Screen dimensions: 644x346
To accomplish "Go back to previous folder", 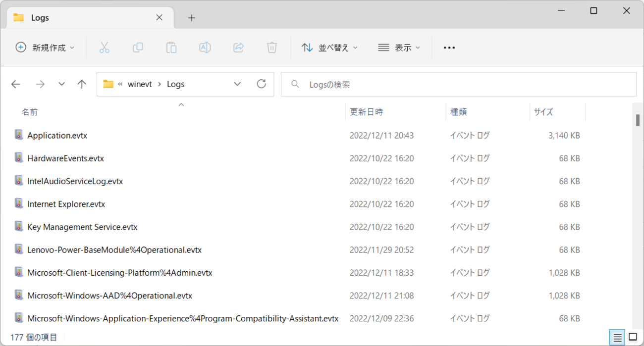I will click(16, 84).
